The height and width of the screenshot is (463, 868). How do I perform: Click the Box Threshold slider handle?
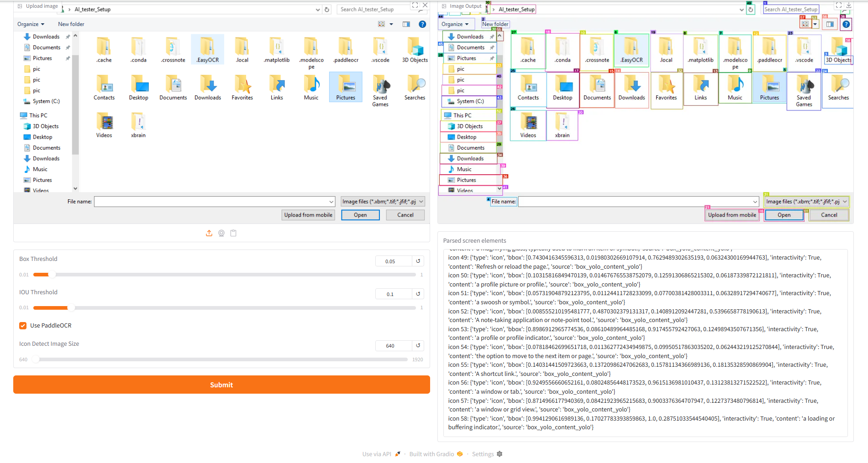tap(52, 275)
